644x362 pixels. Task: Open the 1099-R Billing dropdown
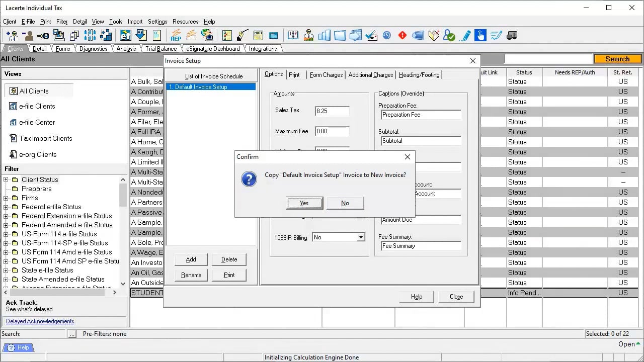[361, 237]
